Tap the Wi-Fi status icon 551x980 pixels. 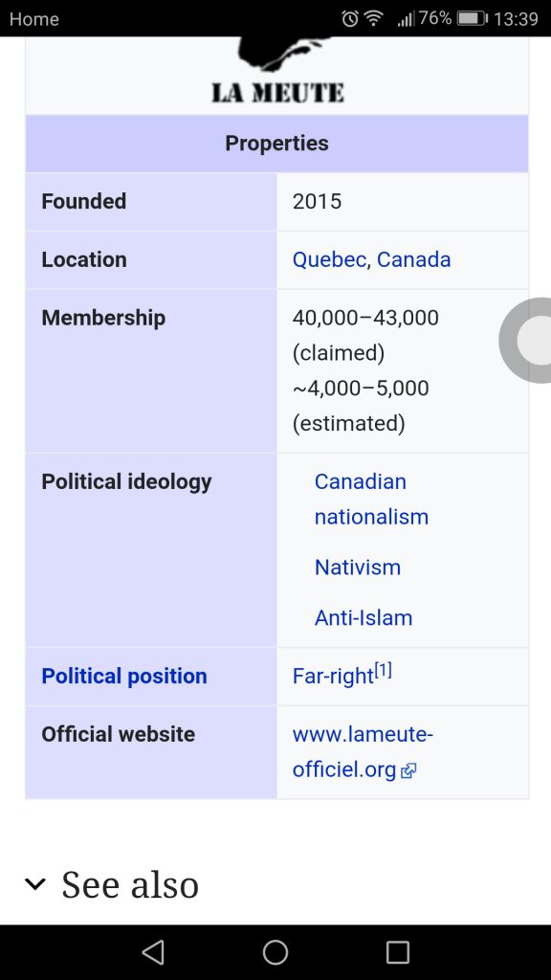coord(374,19)
